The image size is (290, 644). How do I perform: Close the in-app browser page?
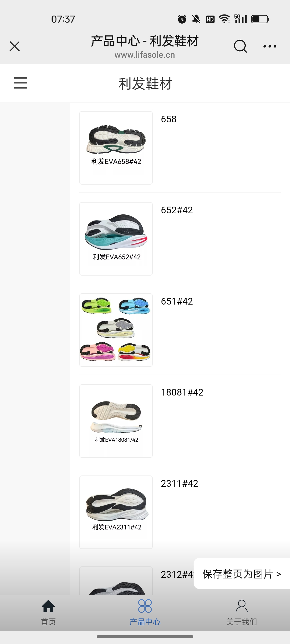click(x=15, y=46)
